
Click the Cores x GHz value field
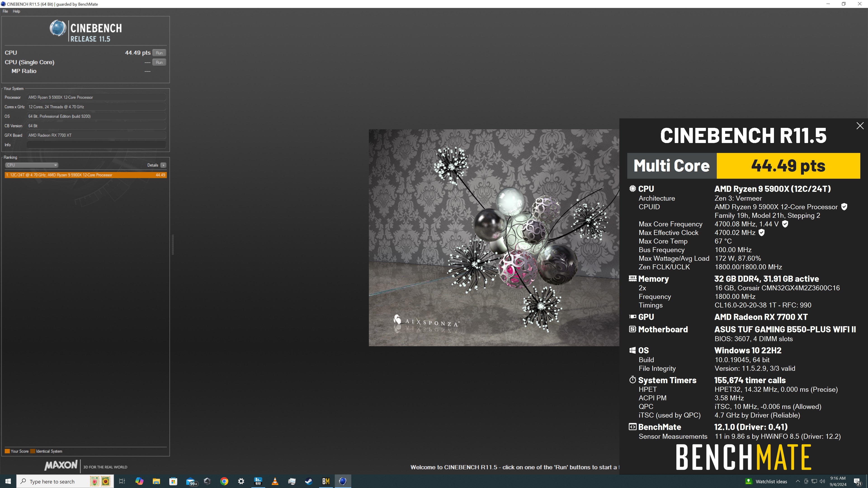(96, 107)
